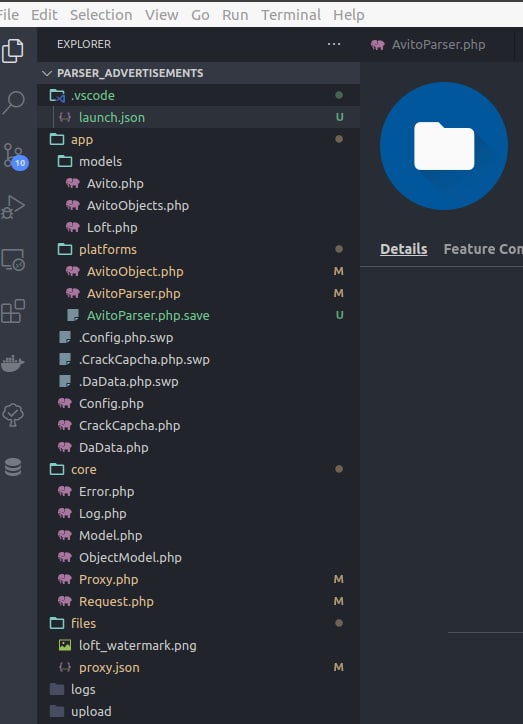
Task: Click the blue folder extension icon
Action: pyautogui.click(x=444, y=146)
